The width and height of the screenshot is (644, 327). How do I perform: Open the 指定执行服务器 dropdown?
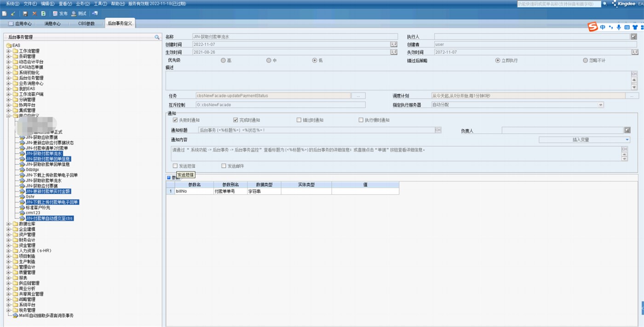pos(600,105)
